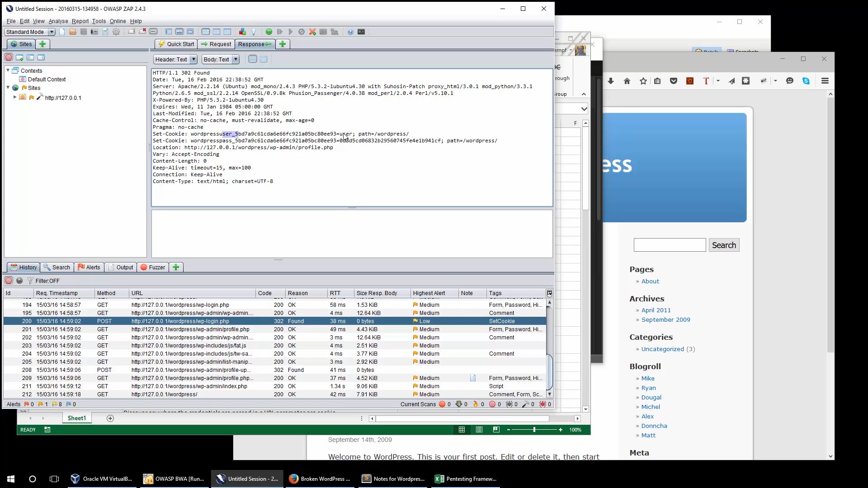Click New Session icon in ZAP toolbar
868x488 pixels.
point(62,32)
